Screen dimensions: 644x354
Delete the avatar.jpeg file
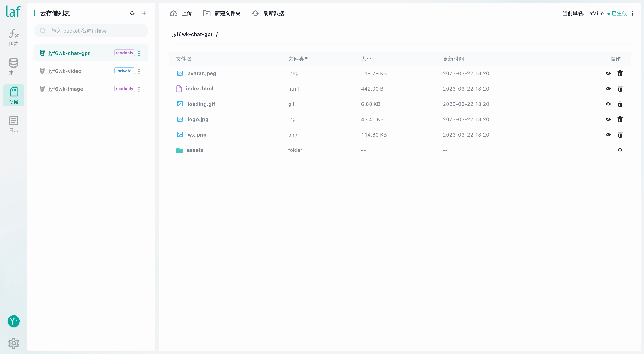[x=620, y=73]
